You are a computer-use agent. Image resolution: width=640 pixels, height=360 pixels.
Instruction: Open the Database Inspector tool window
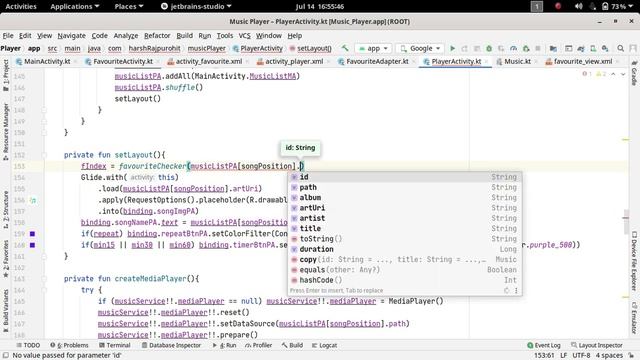click(171, 345)
